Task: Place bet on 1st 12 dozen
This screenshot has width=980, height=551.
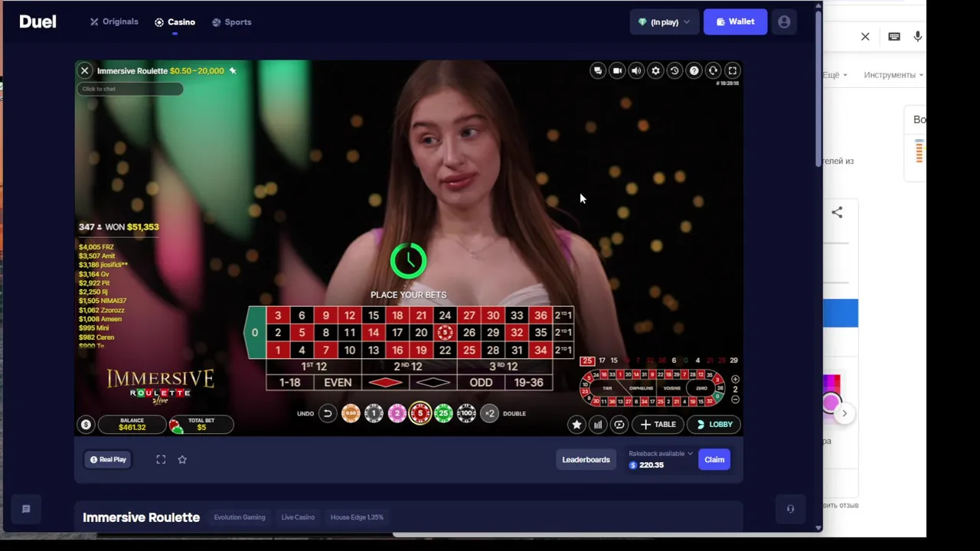Action: 313,367
